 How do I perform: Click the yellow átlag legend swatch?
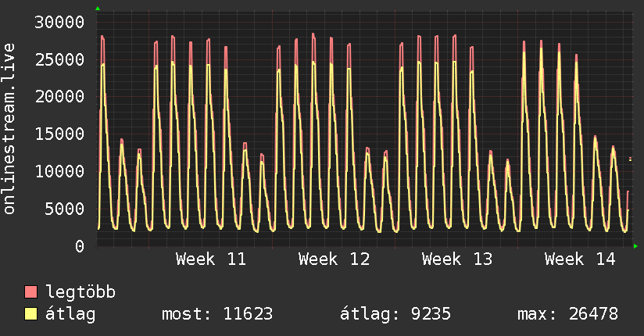click(x=31, y=315)
